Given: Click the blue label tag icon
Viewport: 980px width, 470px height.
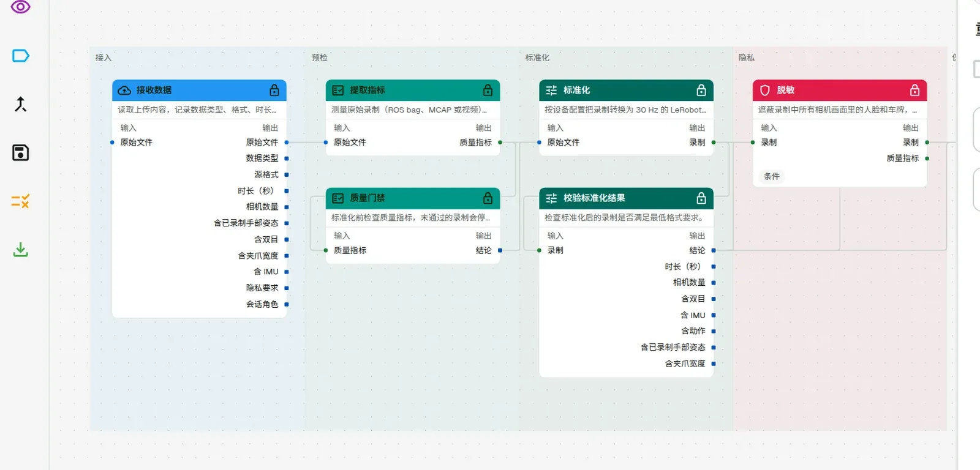Looking at the screenshot, I should [x=21, y=56].
